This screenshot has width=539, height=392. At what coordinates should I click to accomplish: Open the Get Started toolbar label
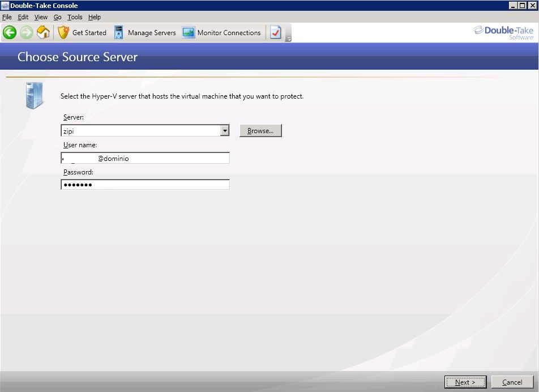[89, 33]
